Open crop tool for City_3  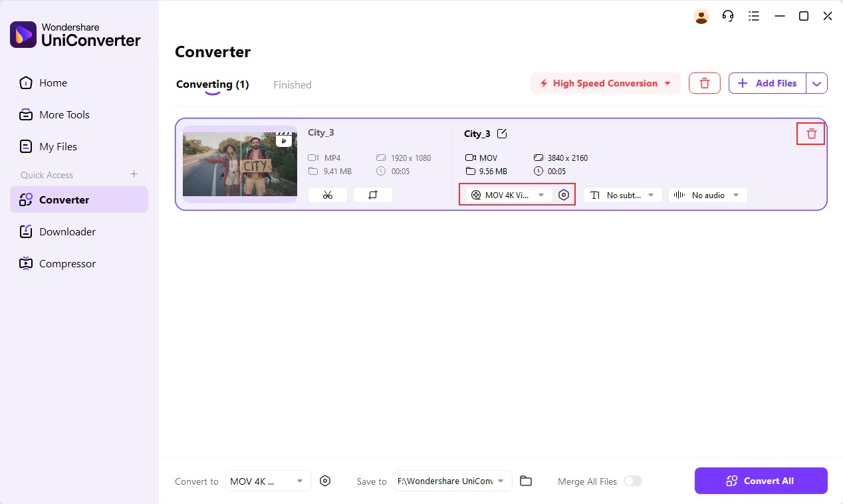click(x=373, y=195)
